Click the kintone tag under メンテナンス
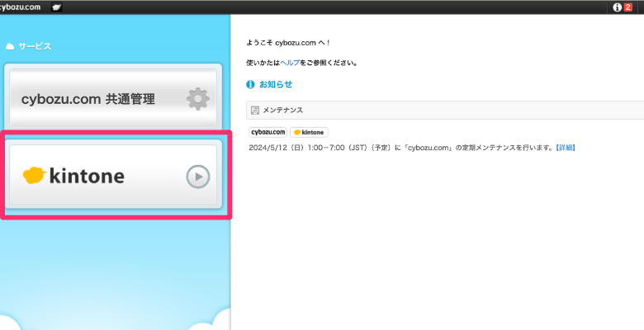 tap(309, 132)
